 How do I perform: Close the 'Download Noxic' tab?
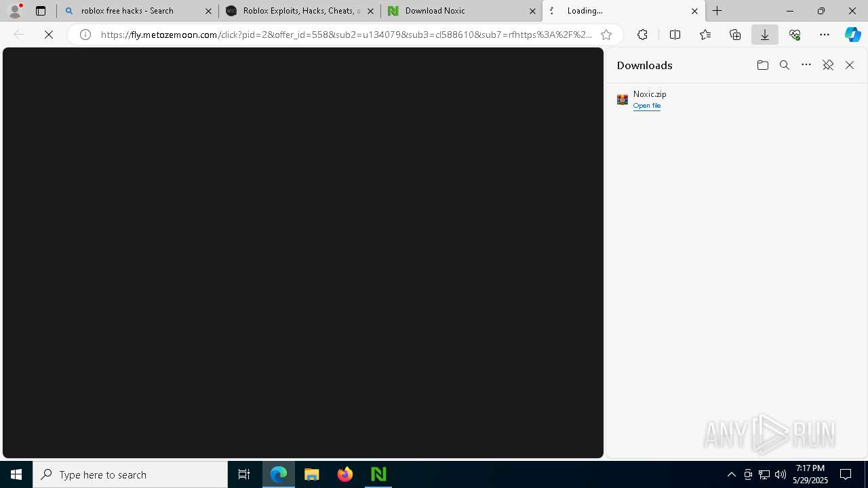coord(532,11)
